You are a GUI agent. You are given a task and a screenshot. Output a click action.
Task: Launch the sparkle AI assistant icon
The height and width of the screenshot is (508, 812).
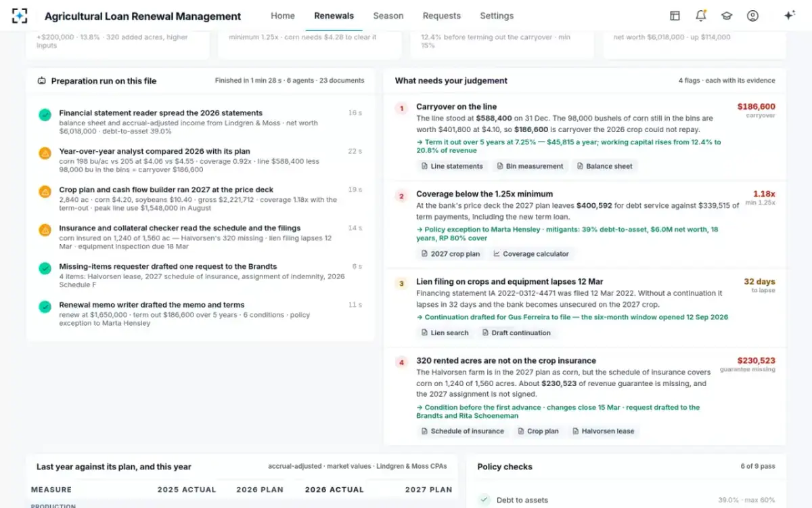pyautogui.click(x=789, y=16)
